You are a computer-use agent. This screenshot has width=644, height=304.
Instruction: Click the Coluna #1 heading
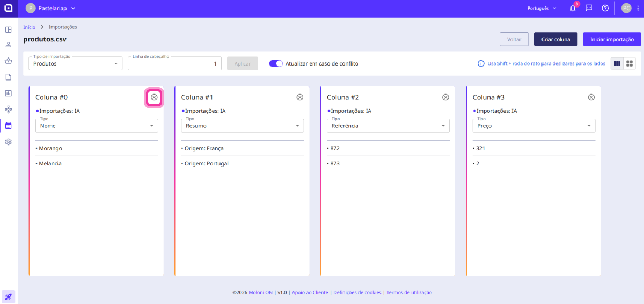click(197, 97)
